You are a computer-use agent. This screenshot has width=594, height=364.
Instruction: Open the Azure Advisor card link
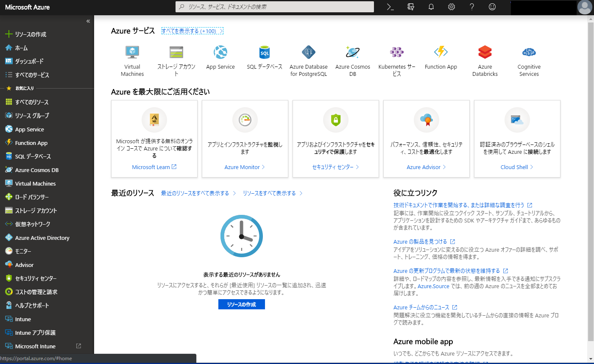(427, 167)
